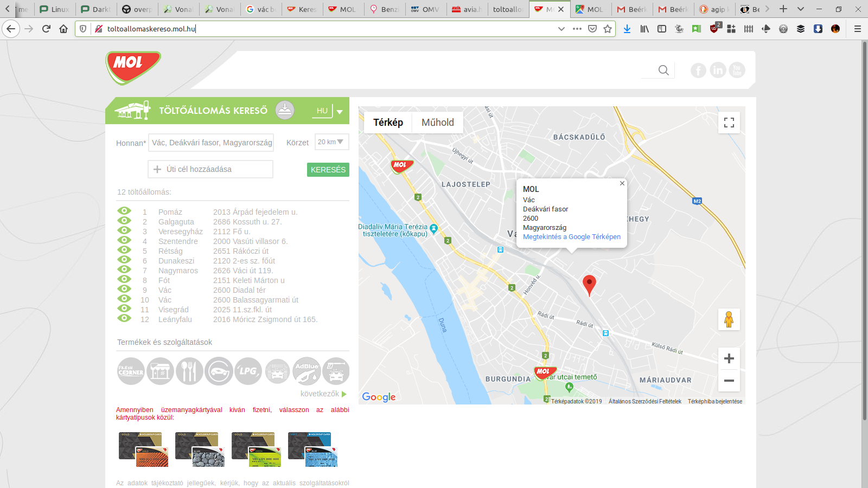The image size is (868, 488).
Task: Open the MOL YouTube channel icon
Action: (x=737, y=70)
